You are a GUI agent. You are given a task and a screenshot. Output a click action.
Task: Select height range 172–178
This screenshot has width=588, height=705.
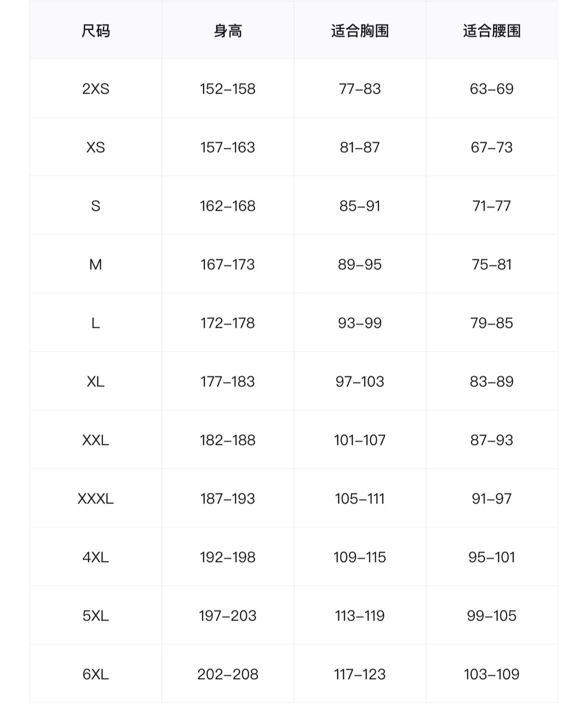(x=228, y=323)
